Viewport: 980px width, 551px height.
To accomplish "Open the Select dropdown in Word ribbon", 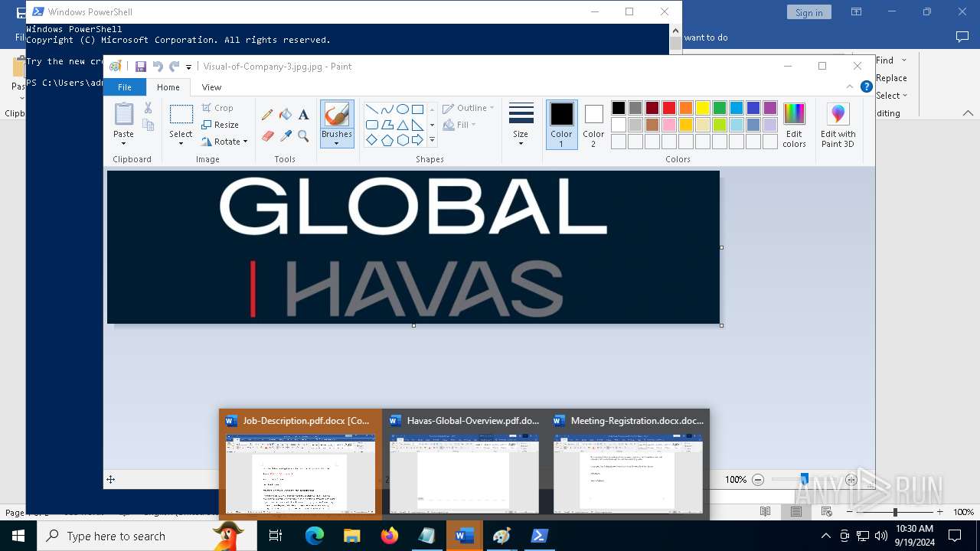I will click(904, 96).
